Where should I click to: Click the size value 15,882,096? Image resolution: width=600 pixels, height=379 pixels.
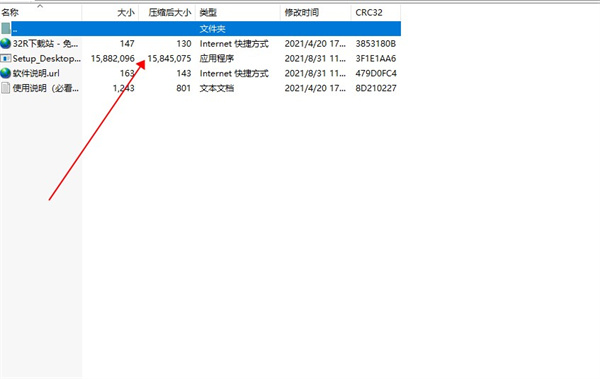[112, 59]
